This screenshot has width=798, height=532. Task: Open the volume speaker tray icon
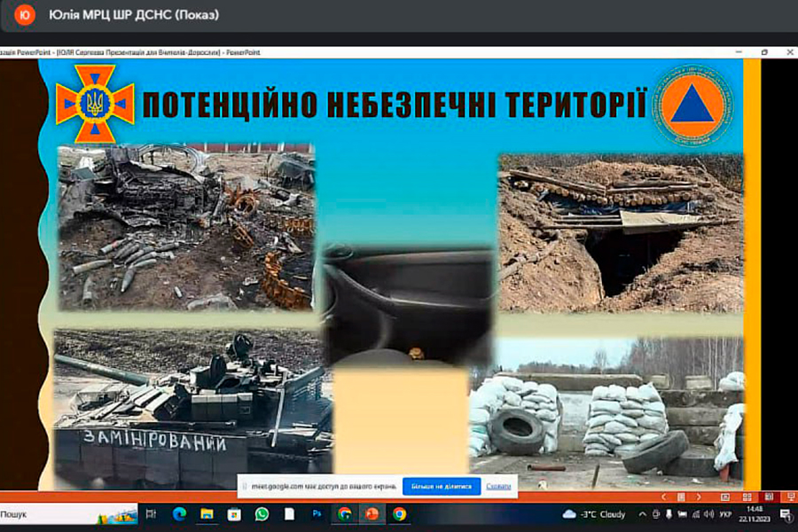pos(709,514)
